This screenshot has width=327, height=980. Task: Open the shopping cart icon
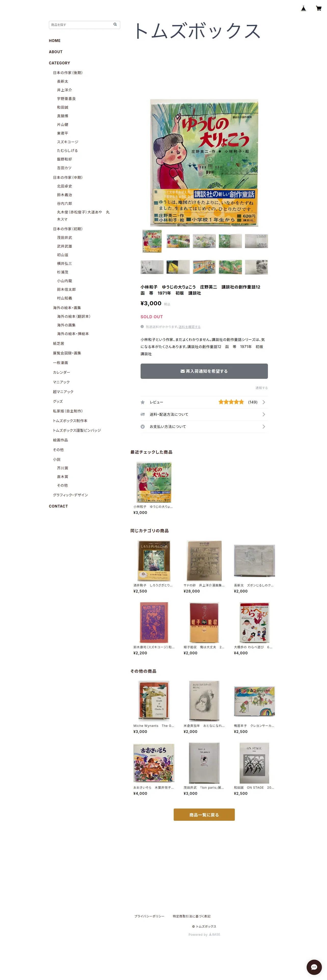pyautogui.click(x=318, y=8)
